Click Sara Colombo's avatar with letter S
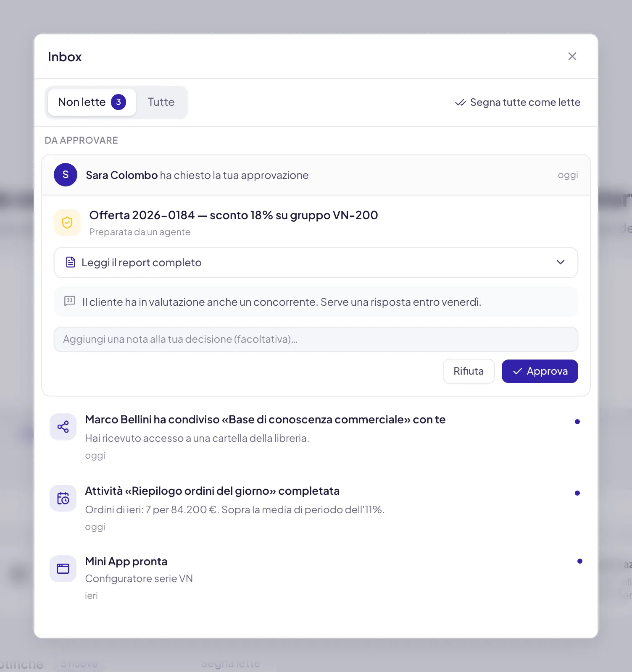 [x=66, y=175]
